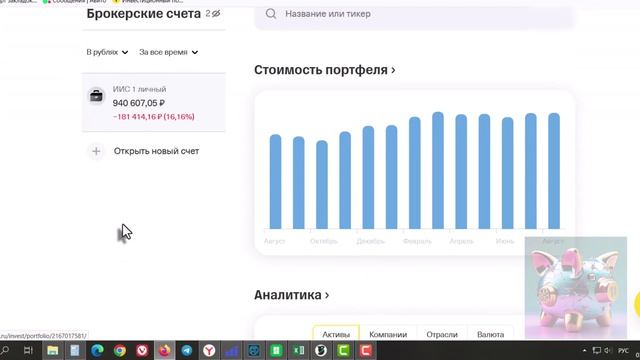
Task: Launch Microsoft Edge from the taskbar
Action: tap(97, 350)
